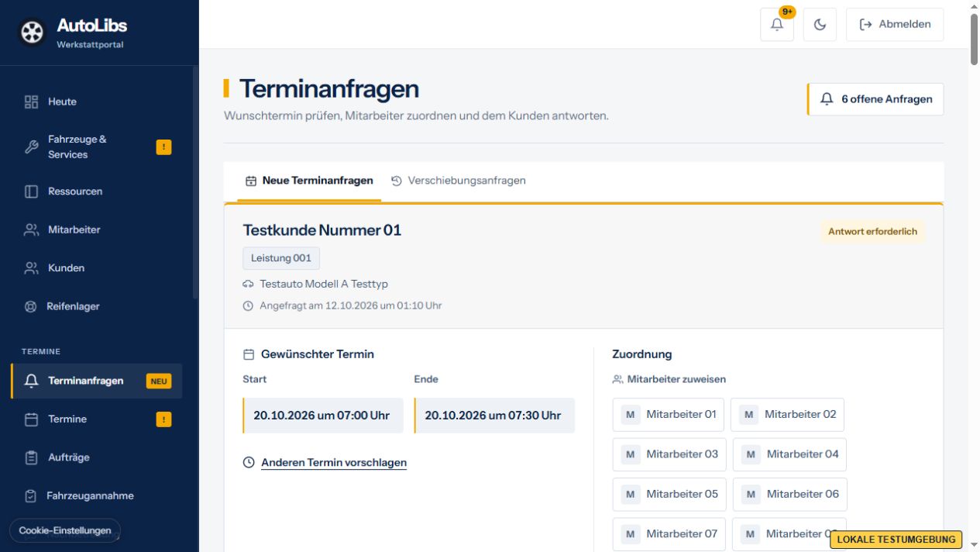
Task: Click the 6 offene Anfragen button
Action: click(x=875, y=99)
